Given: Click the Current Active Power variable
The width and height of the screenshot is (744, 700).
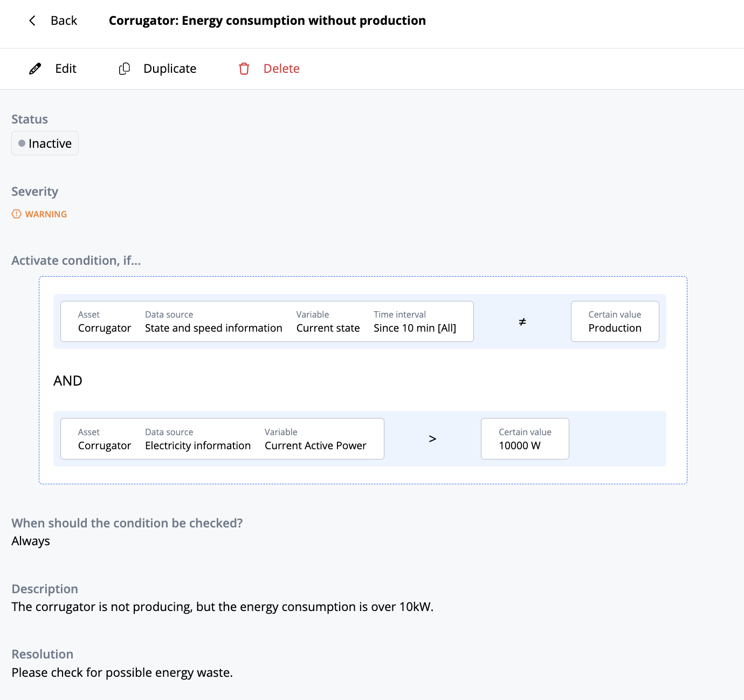Looking at the screenshot, I should (315, 445).
